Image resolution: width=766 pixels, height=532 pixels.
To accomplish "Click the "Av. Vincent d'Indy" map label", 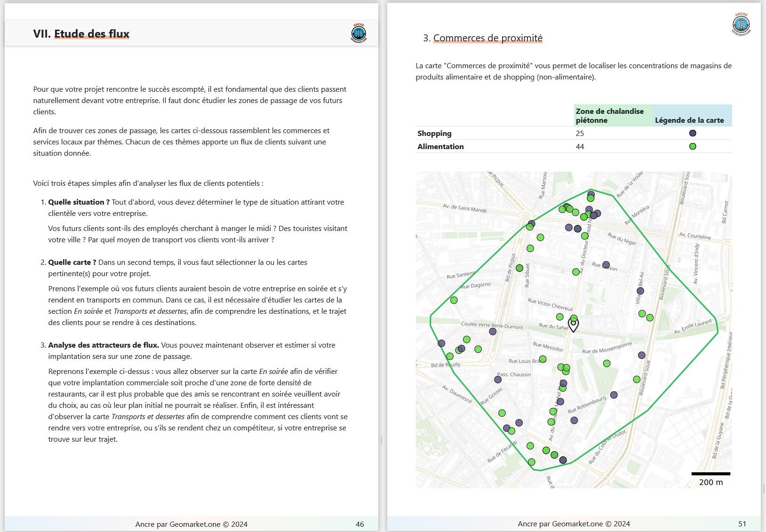I will coord(696,263).
